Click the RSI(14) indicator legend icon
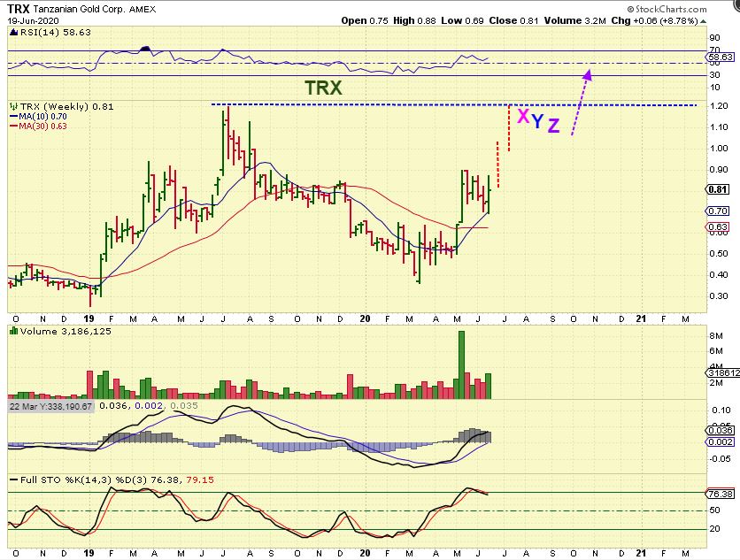Viewport: 740px width, 560px height. 12,33
